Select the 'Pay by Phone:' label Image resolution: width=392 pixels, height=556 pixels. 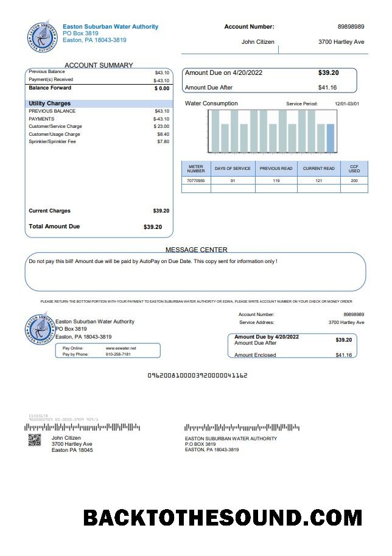coord(75,354)
